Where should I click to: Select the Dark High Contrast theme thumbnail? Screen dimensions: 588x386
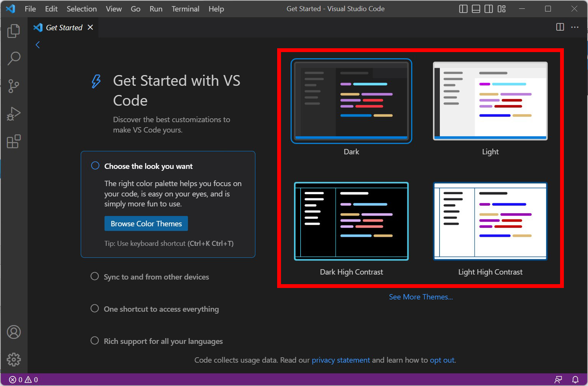pos(351,221)
